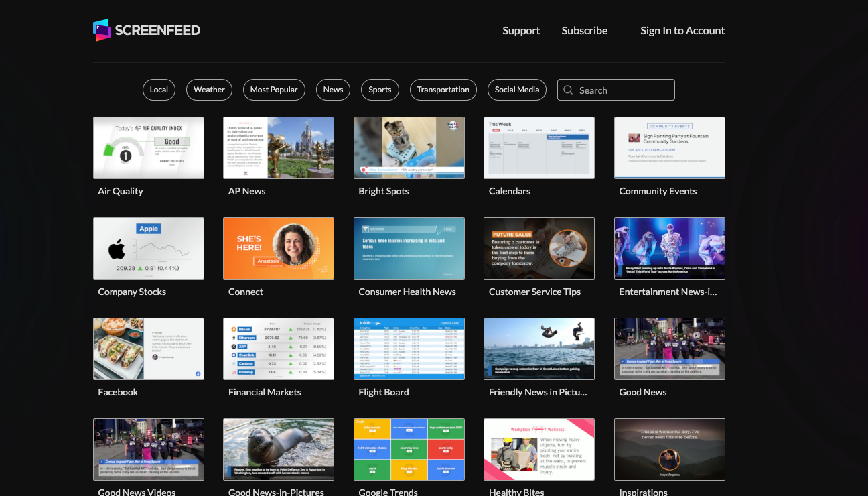The image size is (868, 496).
Task: Filter by Sports category
Action: (380, 90)
